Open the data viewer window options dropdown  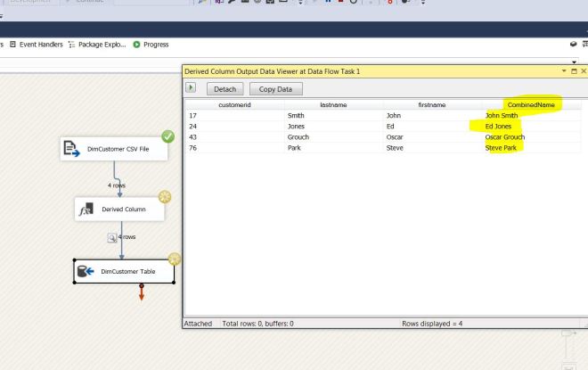click(563, 70)
